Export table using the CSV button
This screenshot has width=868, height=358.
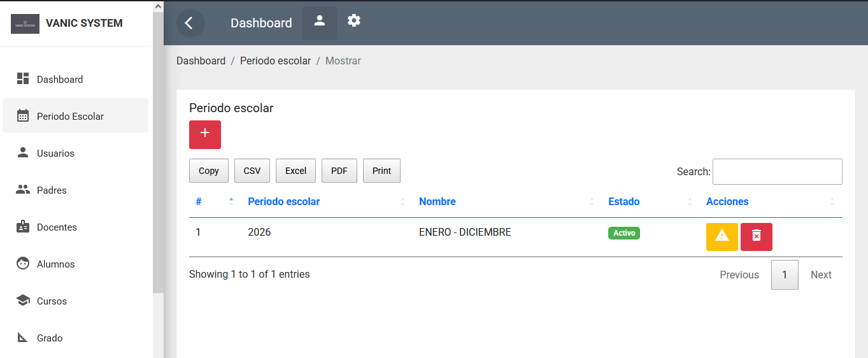[x=252, y=171]
